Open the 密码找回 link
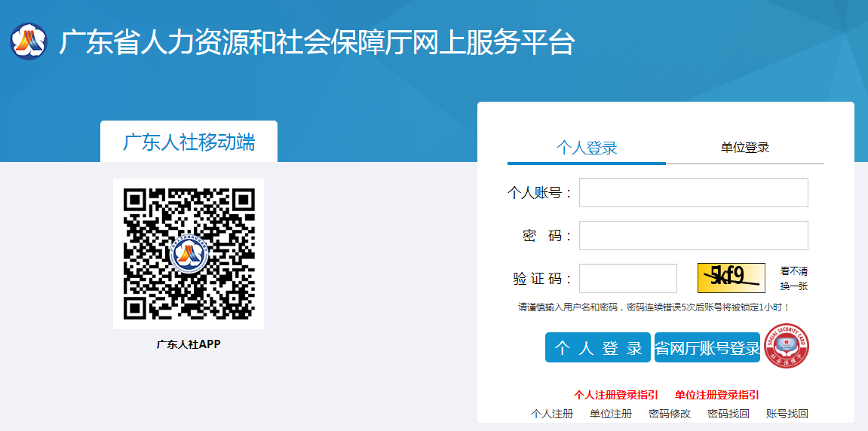 point(728,414)
